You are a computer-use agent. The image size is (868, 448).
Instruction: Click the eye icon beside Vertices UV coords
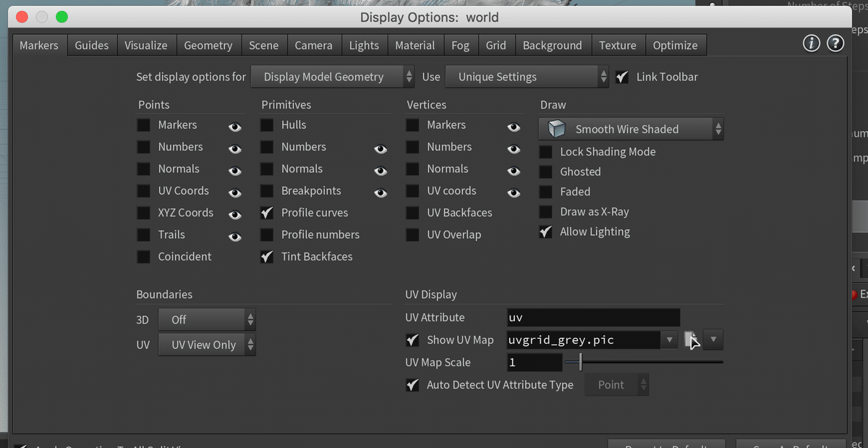[514, 193]
